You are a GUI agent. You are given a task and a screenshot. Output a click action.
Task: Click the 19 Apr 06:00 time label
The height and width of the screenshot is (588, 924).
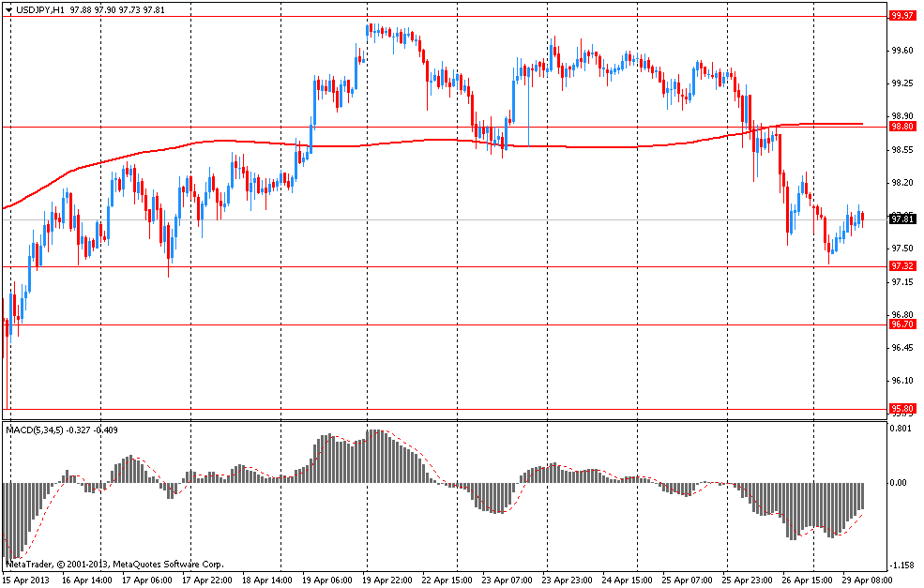327,580
